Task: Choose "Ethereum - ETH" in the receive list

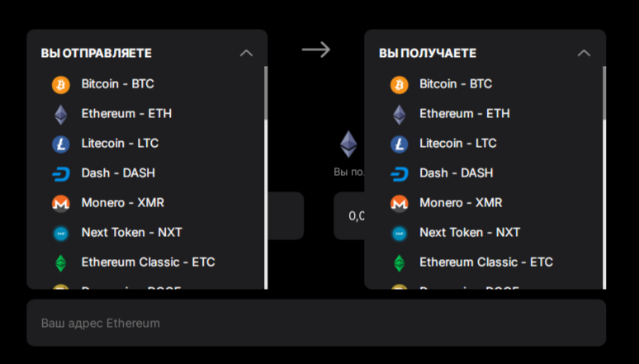Action: tap(464, 114)
